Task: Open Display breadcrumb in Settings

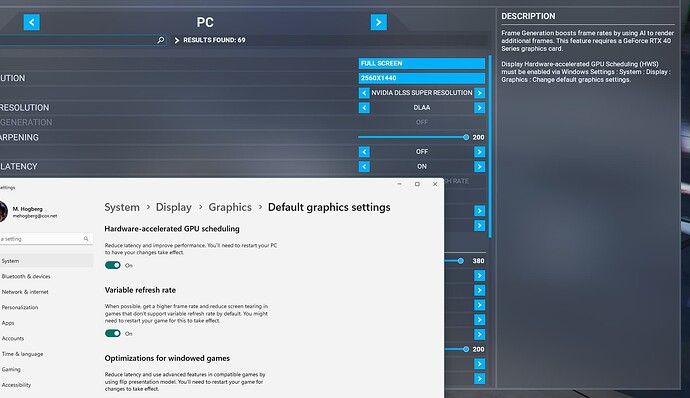Action: click(x=174, y=207)
